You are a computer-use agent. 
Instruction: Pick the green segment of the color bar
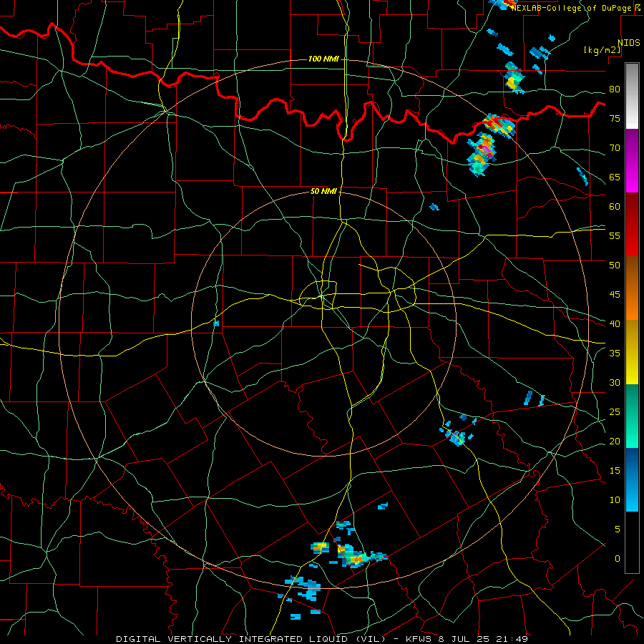[x=632, y=416]
